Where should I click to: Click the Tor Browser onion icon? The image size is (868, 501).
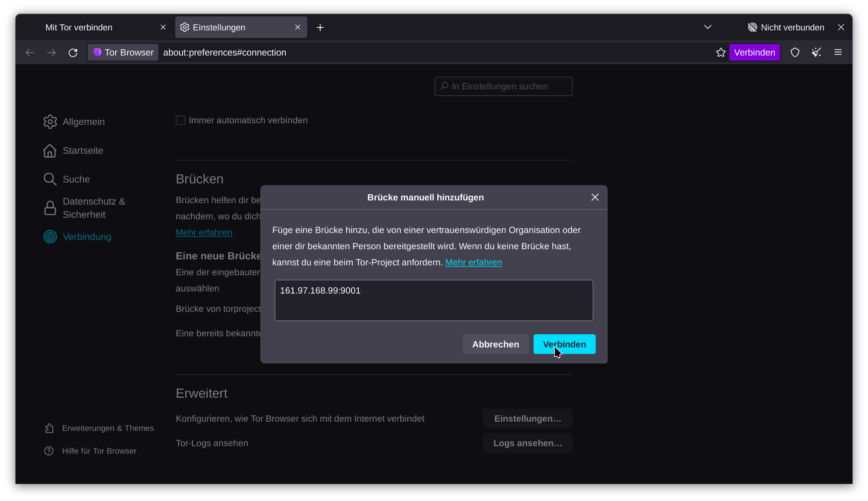[x=97, y=53]
